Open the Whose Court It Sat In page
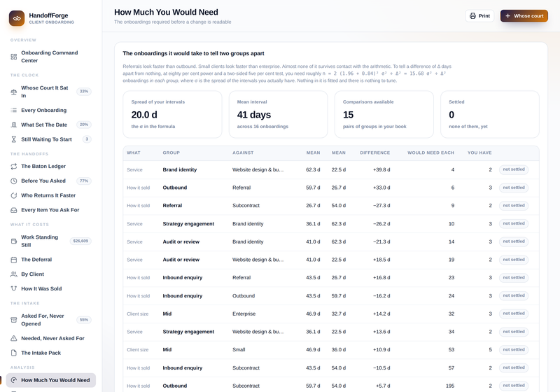The image size is (560, 392). 50,92
